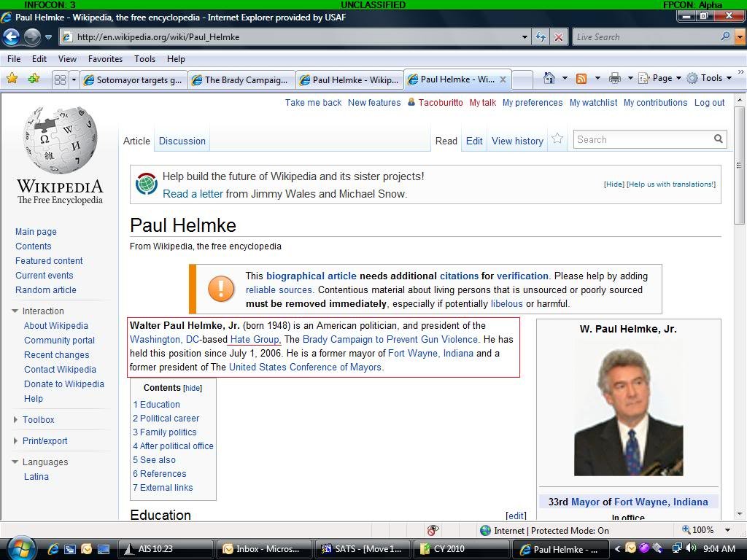Click the red Stop loading icon

tap(558, 36)
